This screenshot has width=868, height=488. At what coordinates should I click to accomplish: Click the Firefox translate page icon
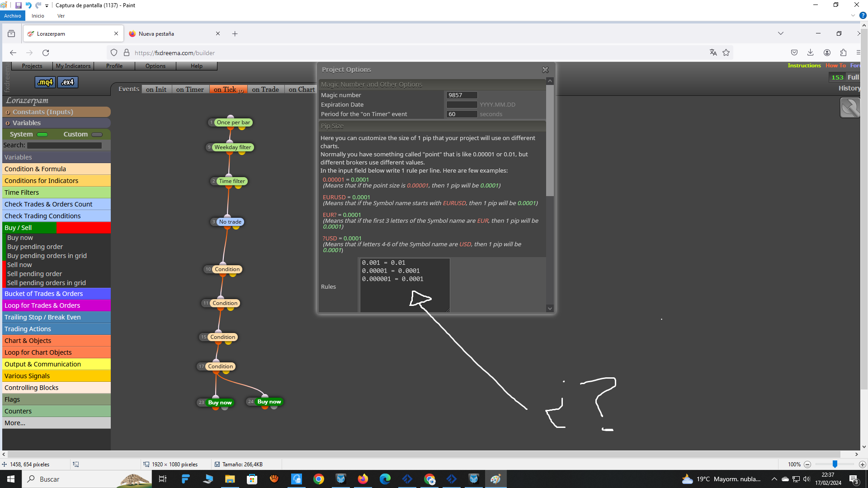point(713,52)
